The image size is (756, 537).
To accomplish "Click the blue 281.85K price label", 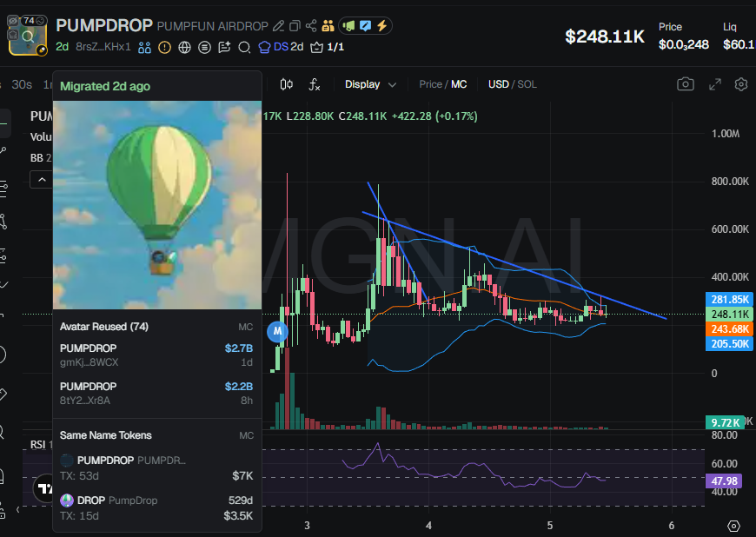I will pyautogui.click(x=729, y=300).
